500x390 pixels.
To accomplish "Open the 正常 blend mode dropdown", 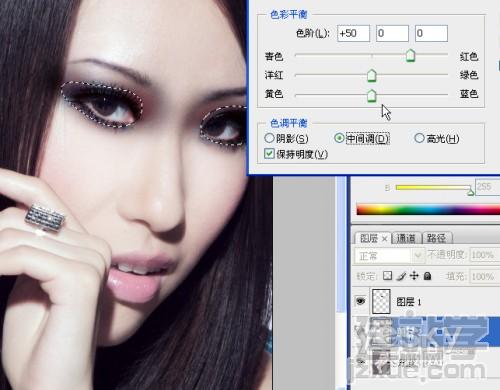I will 389,256.
